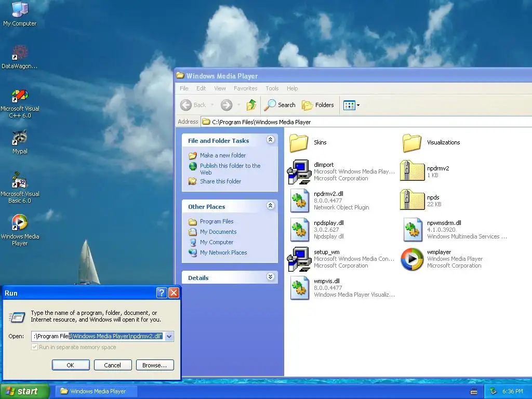Click Browse... in the Run dialog

(x=155, y=365)
